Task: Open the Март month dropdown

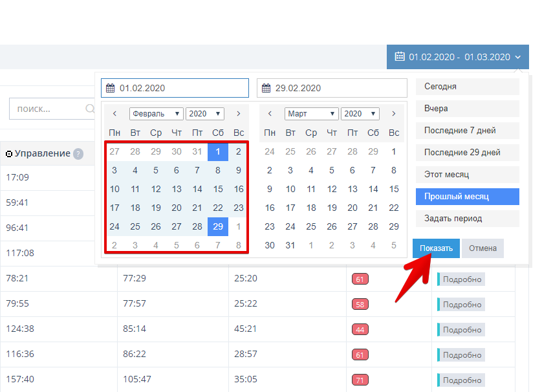Action: [311, 114]
